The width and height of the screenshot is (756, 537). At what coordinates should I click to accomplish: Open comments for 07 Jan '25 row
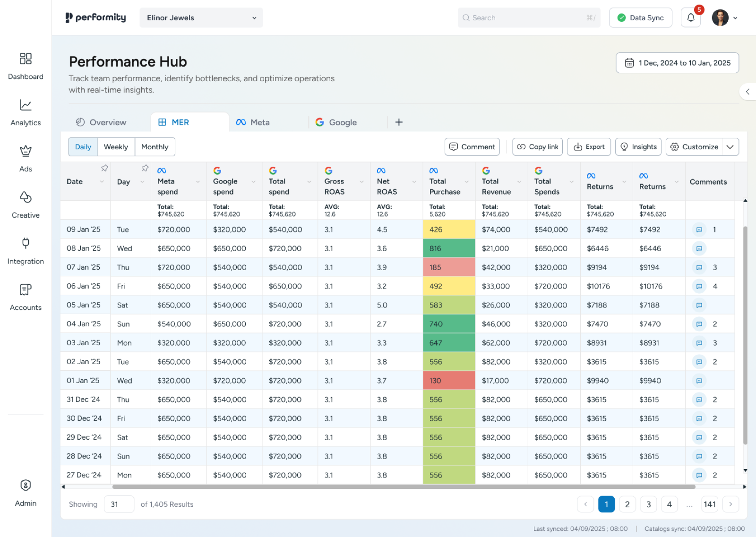(699, 267)
